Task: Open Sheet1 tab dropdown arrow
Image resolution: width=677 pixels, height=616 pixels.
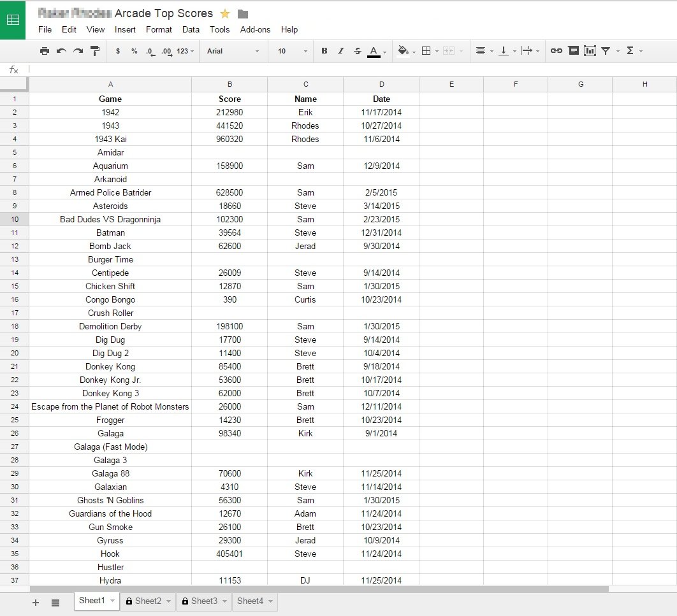Action: (x=113, y=601)
